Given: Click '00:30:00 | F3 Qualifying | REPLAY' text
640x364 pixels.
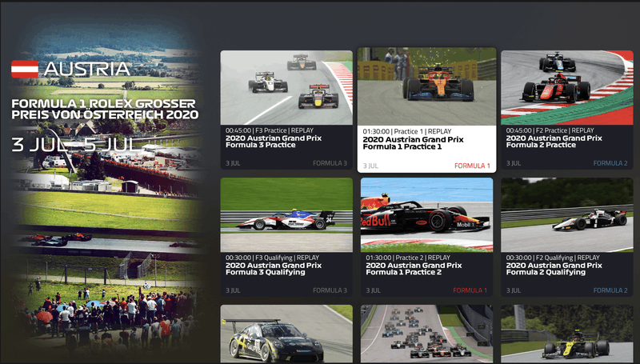Looking at the screenshot, I should tap(272, 258).
